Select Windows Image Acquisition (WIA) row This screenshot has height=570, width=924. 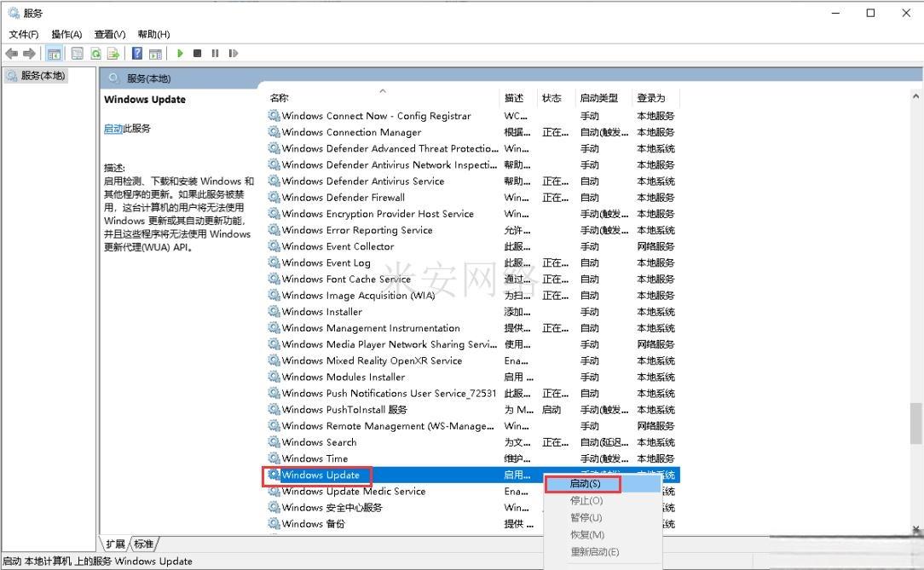click(x=472, y=296)
